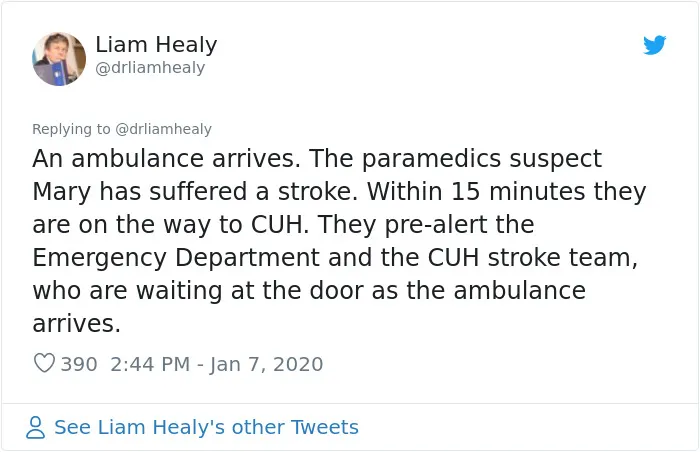The width and height of the screenshot is (700, 452).
Task: Click @drliamhealy in the Replying to line
Action: (163, 129)
